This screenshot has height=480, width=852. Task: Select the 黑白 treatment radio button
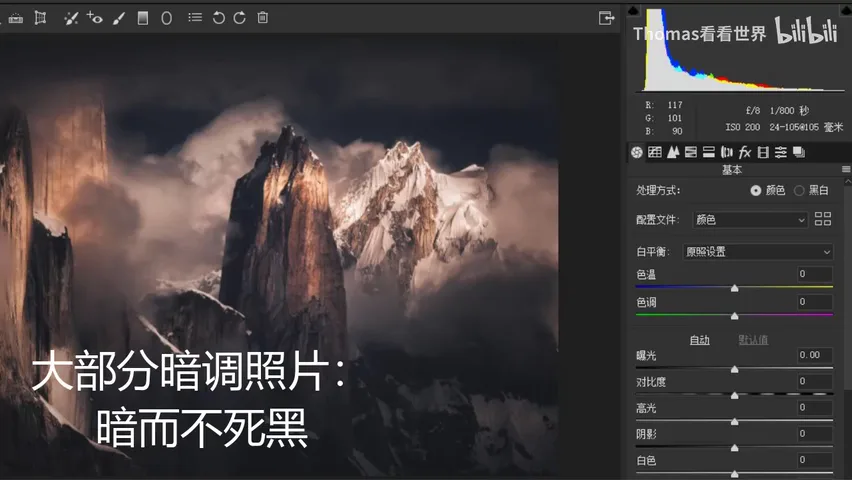point(799,190)
